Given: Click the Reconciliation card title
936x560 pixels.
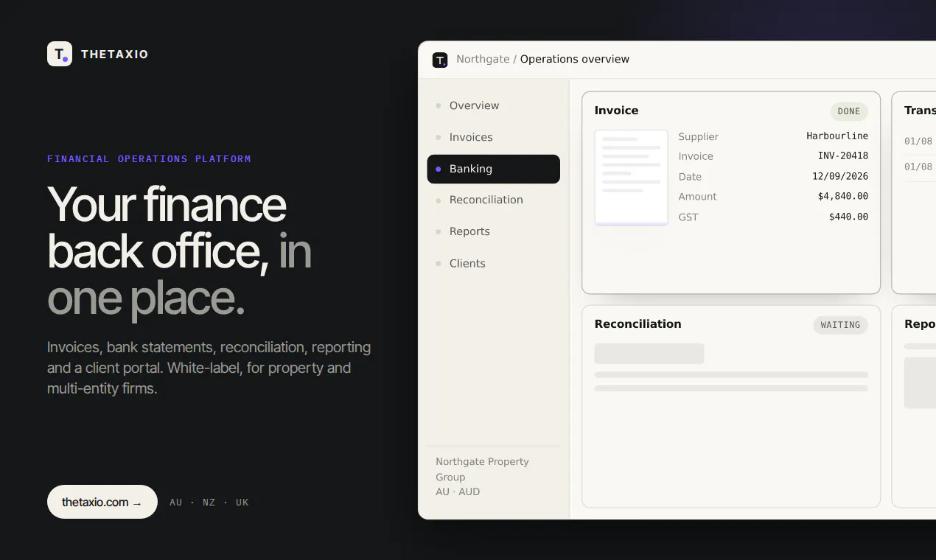Looking at the screenshot, I should click(638, 324).
